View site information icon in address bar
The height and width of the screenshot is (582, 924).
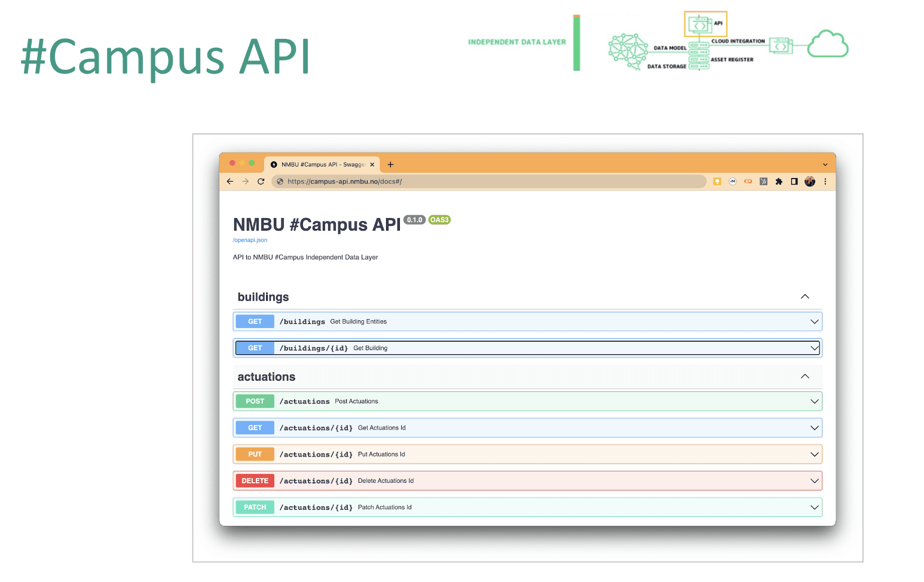[280, 182]
